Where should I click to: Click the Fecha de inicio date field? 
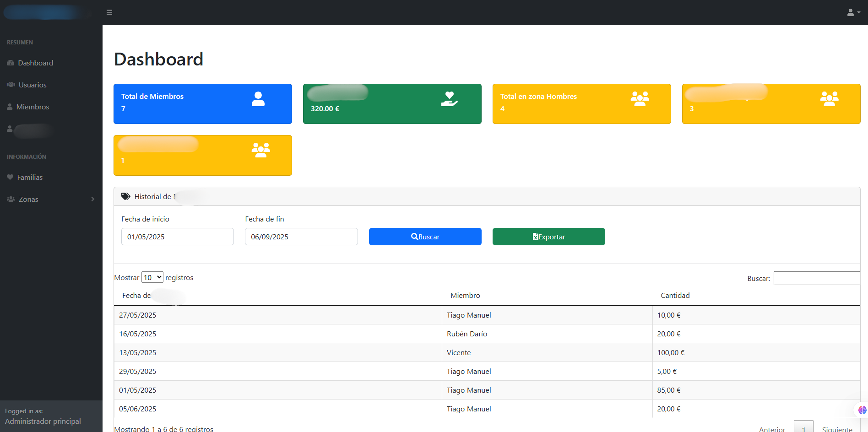(x=177, y=237)
